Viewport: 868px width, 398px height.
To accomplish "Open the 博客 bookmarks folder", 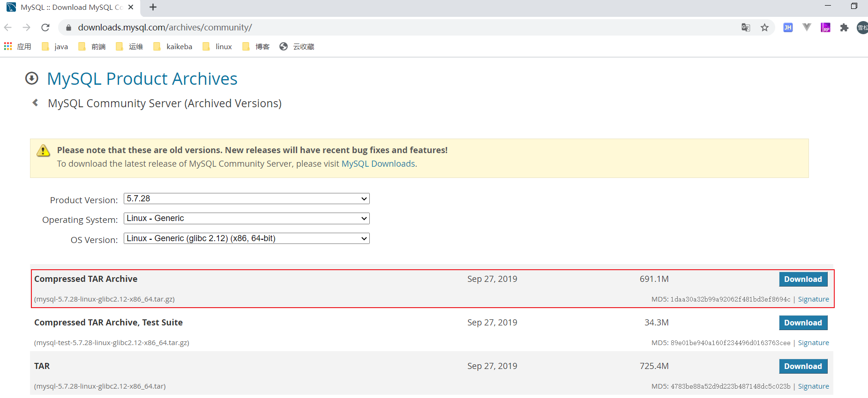I will coord(256,46).
